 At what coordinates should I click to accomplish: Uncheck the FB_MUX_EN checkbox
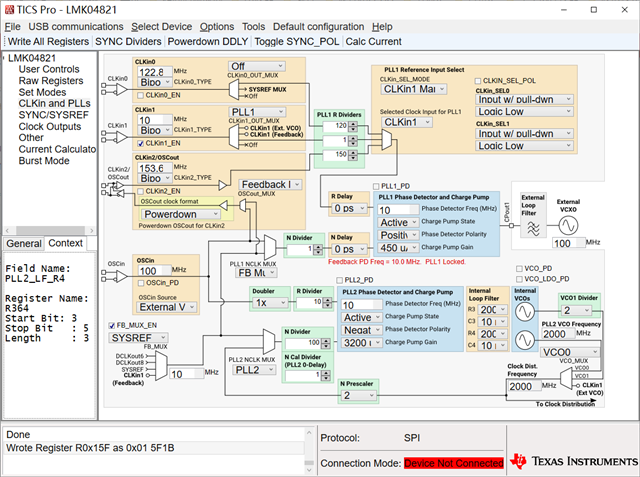tap(111, 325)
